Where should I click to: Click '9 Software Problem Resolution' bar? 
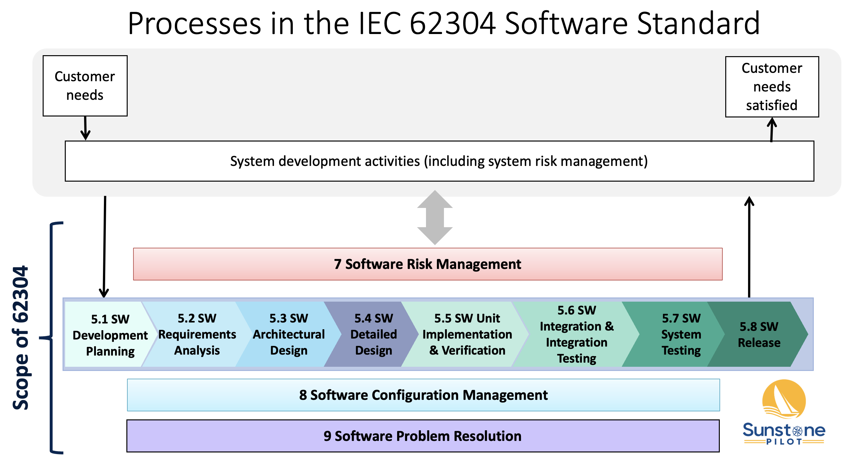coord(423,436)
